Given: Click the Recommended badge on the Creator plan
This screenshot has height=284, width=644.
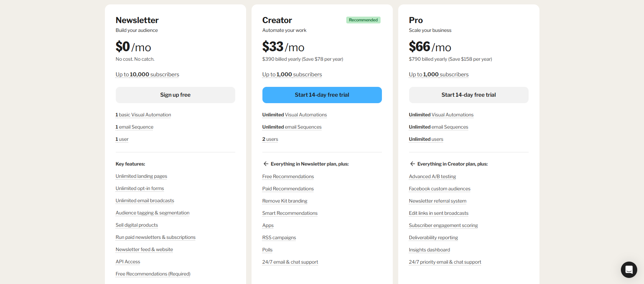Looking at the screenshot, I should (363, 20).
